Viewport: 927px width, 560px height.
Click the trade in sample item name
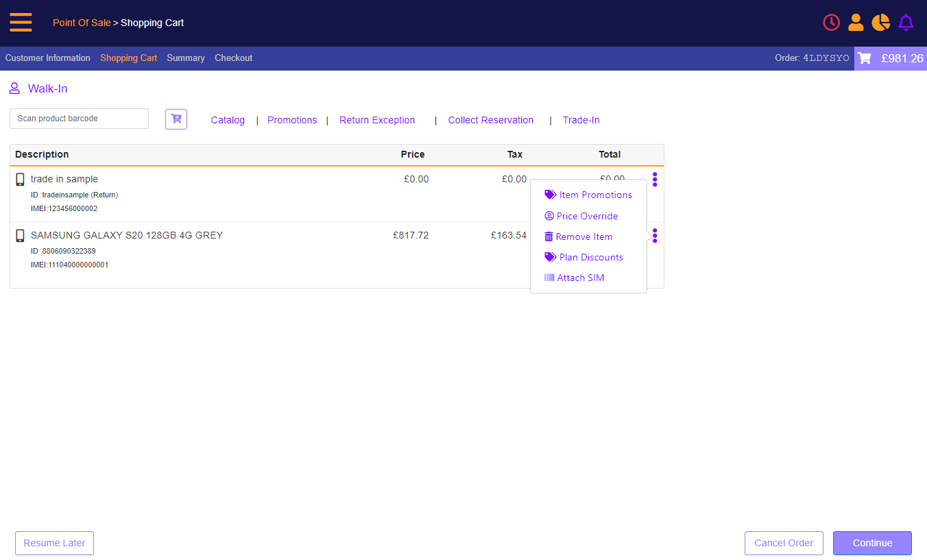coord(64,179)
